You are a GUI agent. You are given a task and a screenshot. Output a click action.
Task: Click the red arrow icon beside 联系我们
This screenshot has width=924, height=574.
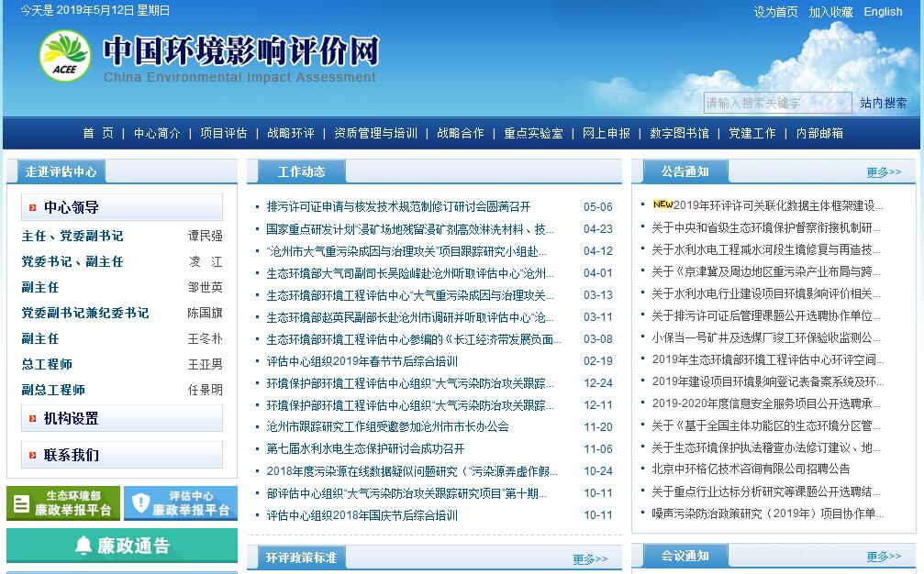click(x=33, y=456)
